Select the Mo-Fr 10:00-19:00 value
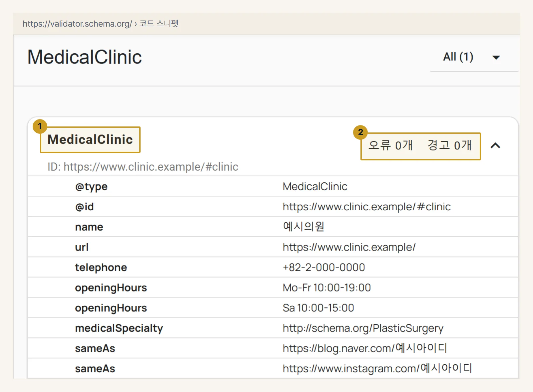Screen dimensions: 533x392 (327, 288)
